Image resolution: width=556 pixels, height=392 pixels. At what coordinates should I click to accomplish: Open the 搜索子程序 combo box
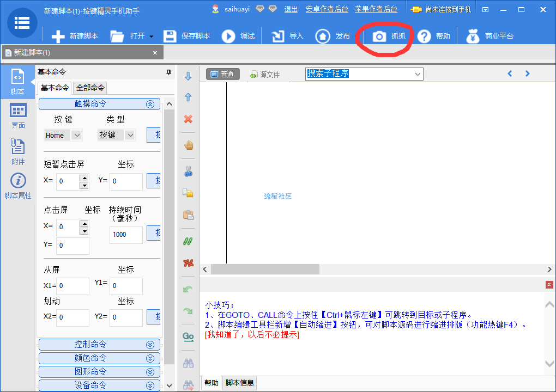418,74
